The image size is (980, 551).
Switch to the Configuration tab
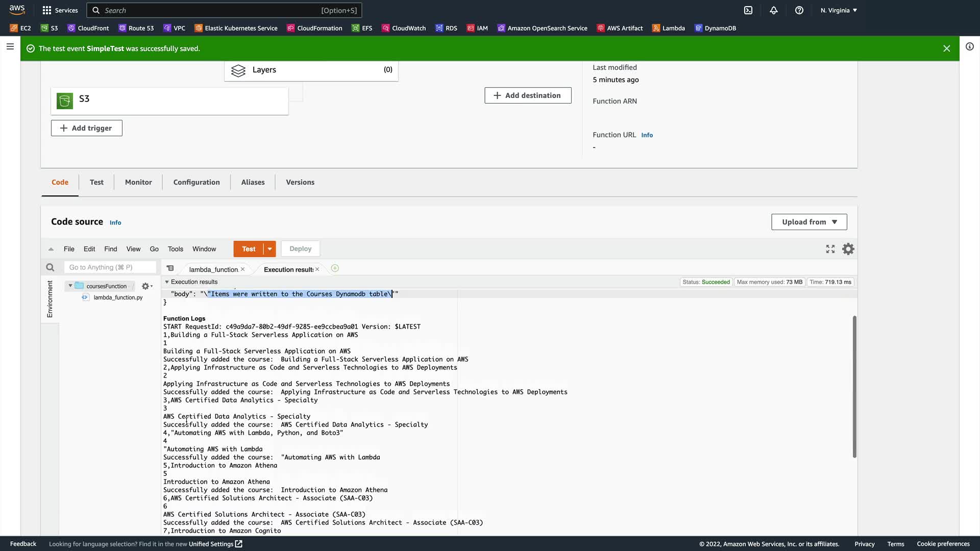coord(197,182)
